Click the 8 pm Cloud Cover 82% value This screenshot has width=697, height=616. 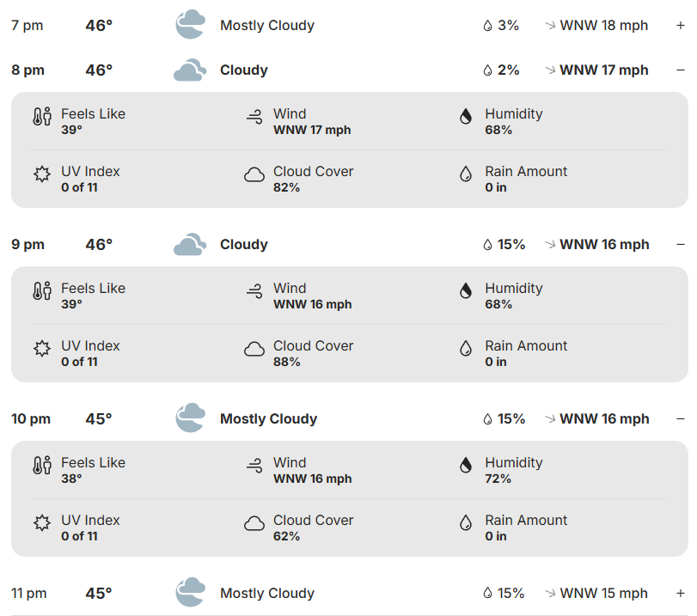[x=286, y=187]
